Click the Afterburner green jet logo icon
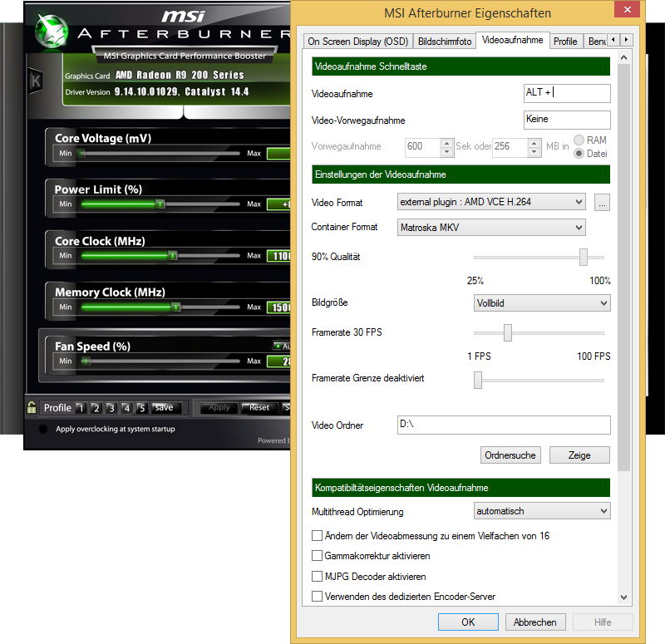Screen dimensions: 665x644 (x=52, y=31)
